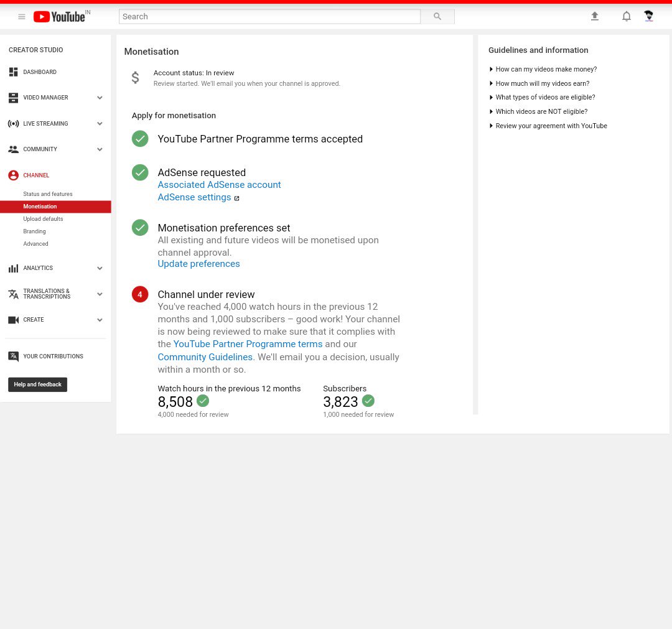This screenshot has height=629, width=672.
Task: Click the Video Manager icon
Action: 13,98
